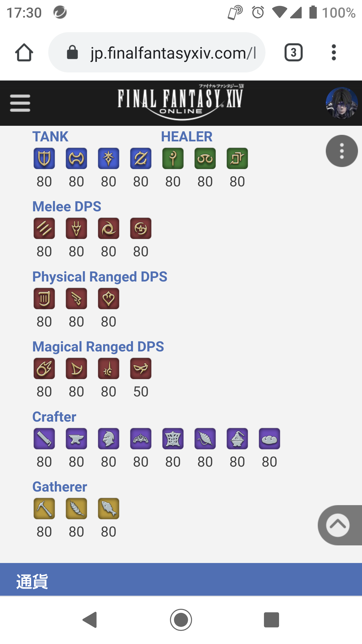The image size is (362, 644).
Task: Tap the Bard job icon
Action: coord(44,299)
